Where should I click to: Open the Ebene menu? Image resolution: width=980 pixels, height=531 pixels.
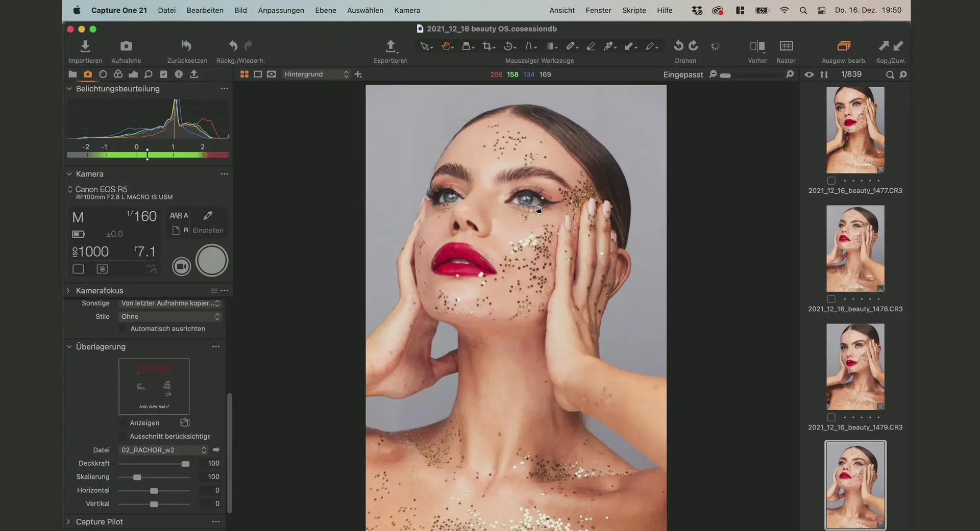pyautogui.click(x=326, y=10)
